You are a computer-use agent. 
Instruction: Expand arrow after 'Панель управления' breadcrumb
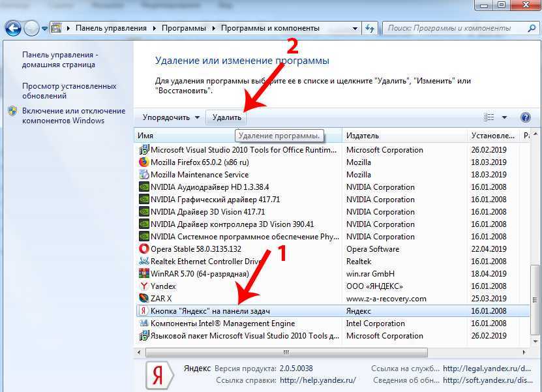click(154, 28)
